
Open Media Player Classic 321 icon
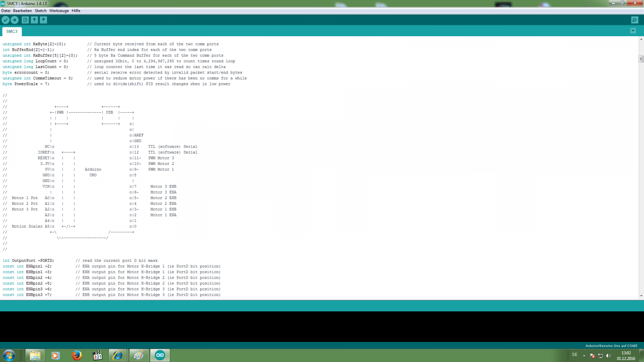click(97, 355)
